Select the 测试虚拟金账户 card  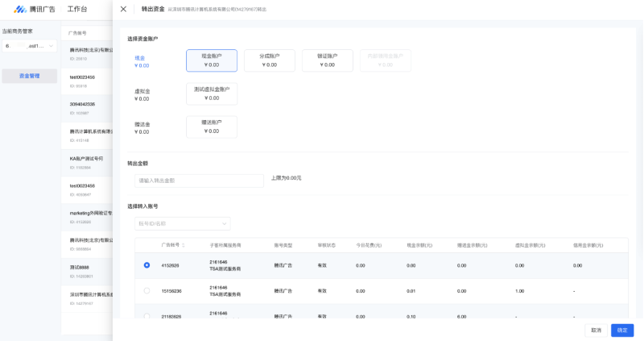coord(211,94)
